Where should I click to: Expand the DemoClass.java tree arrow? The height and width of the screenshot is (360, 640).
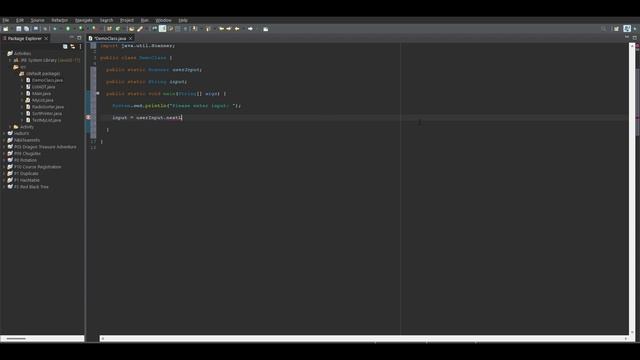click(x=22, y=80)
